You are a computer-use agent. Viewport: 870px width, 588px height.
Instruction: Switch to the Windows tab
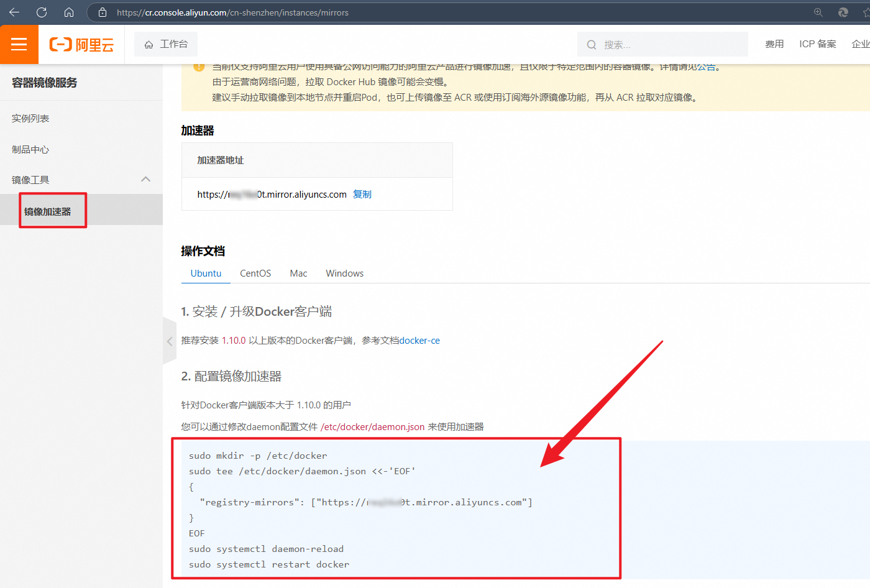[x=345, y=273]
